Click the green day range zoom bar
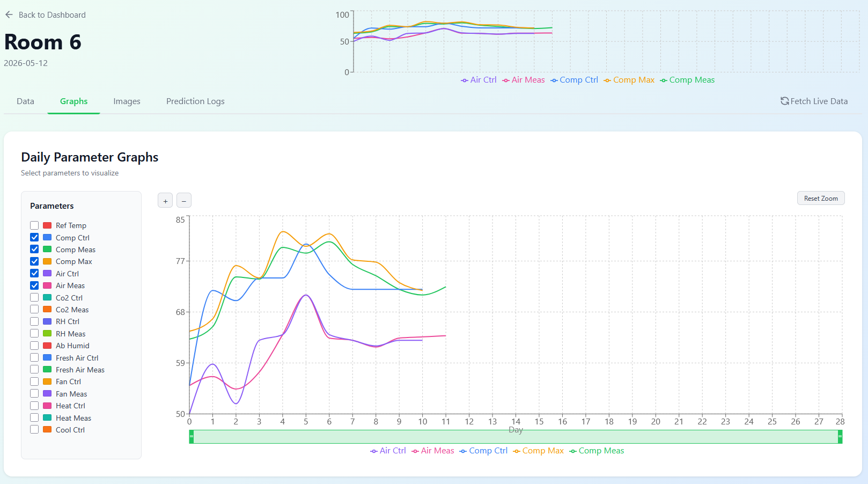The image size is (868, 484). click(516, 437)
